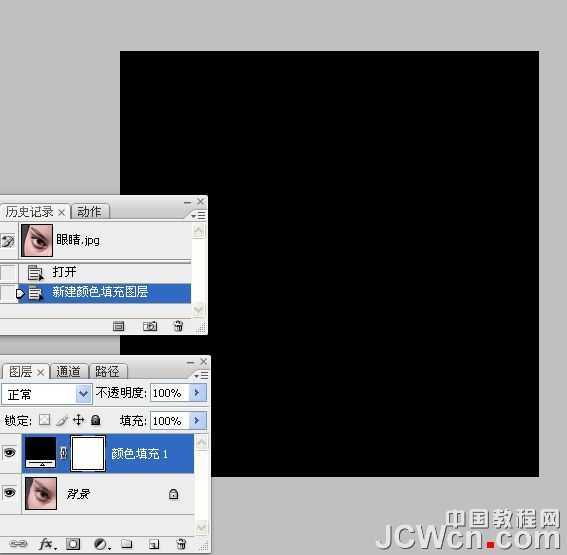The height and width of the screenshot is (555, 567).
Task: Delete layer trash icon in Layers panel
Action: tap(181, 543)
